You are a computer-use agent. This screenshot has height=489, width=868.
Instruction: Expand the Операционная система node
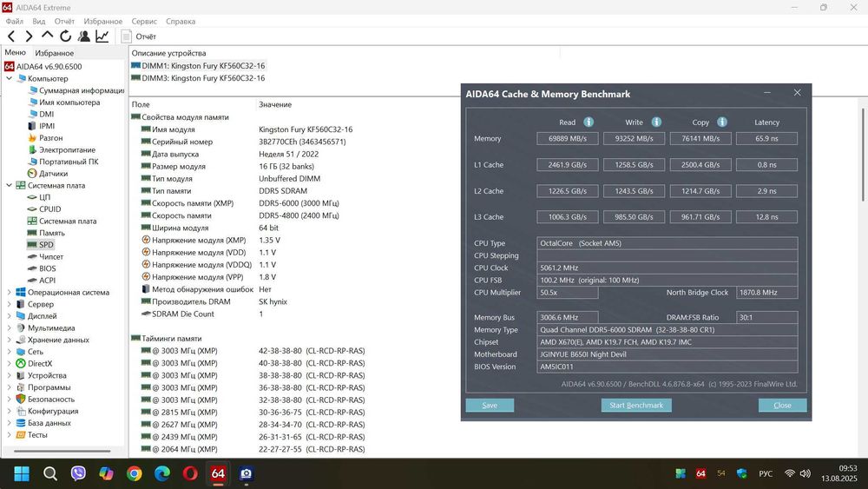[9, 292]
